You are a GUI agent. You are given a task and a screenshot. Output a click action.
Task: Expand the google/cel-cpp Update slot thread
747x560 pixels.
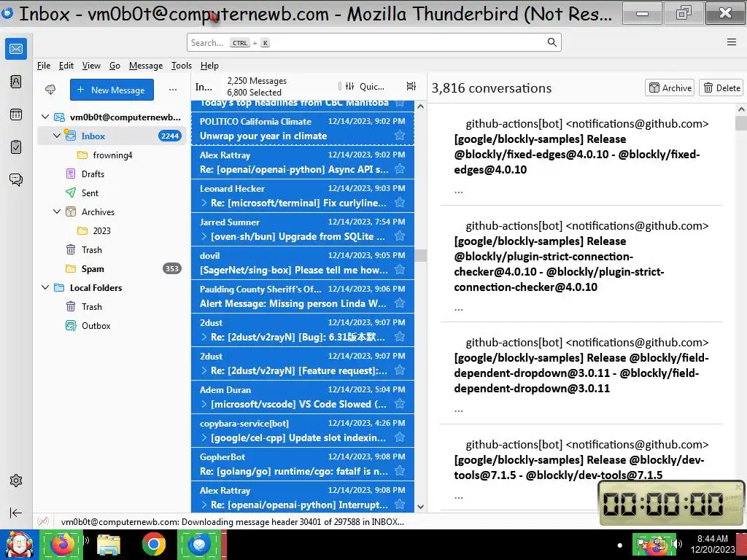204,437
